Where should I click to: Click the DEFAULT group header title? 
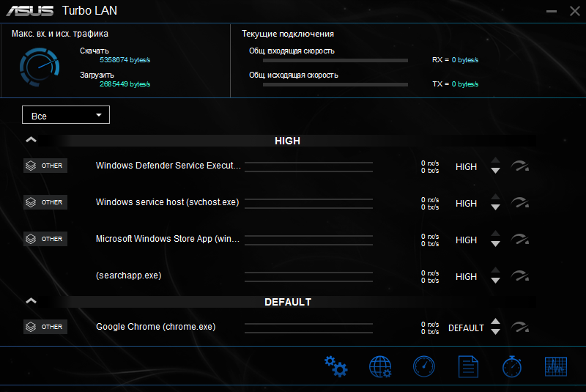[288, 302]
